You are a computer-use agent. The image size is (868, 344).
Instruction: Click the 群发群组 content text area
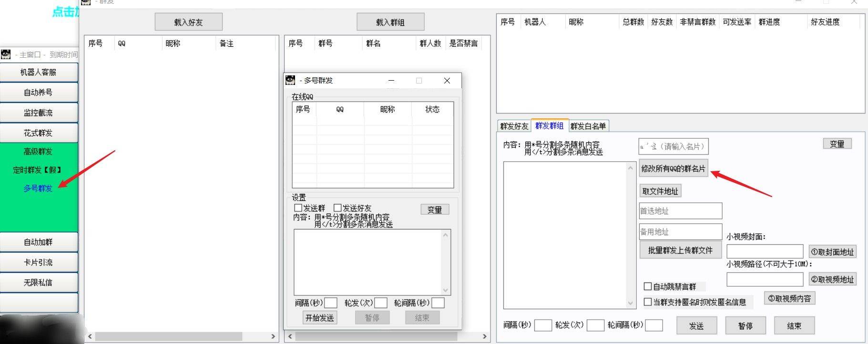point(565,235)
